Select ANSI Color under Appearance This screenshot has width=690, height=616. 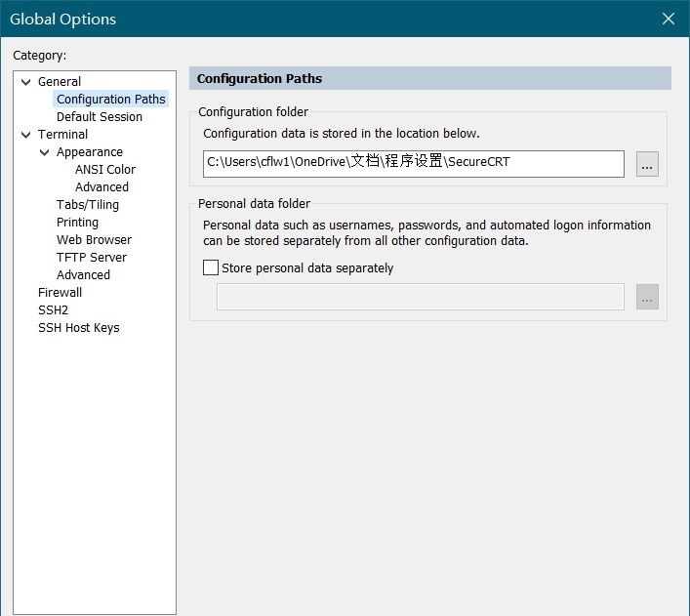pyautogui.click(x=105, y=170)
